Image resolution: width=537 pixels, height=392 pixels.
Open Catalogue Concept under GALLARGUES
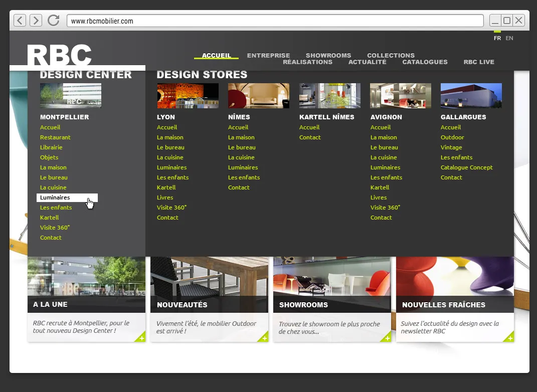[466, 167]
